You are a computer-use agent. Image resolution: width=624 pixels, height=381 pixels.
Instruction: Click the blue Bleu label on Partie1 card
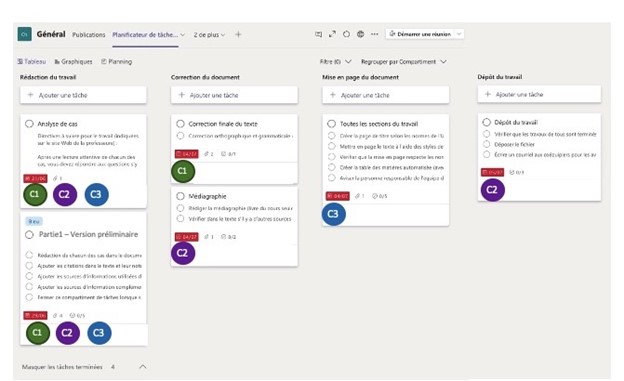[x=34, y=221]
